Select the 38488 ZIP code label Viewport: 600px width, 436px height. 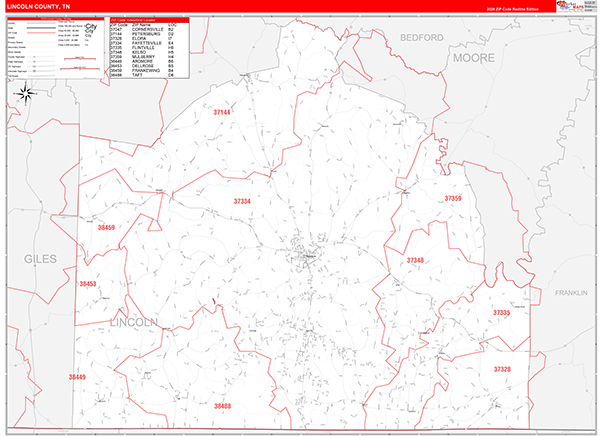(222, 405)
